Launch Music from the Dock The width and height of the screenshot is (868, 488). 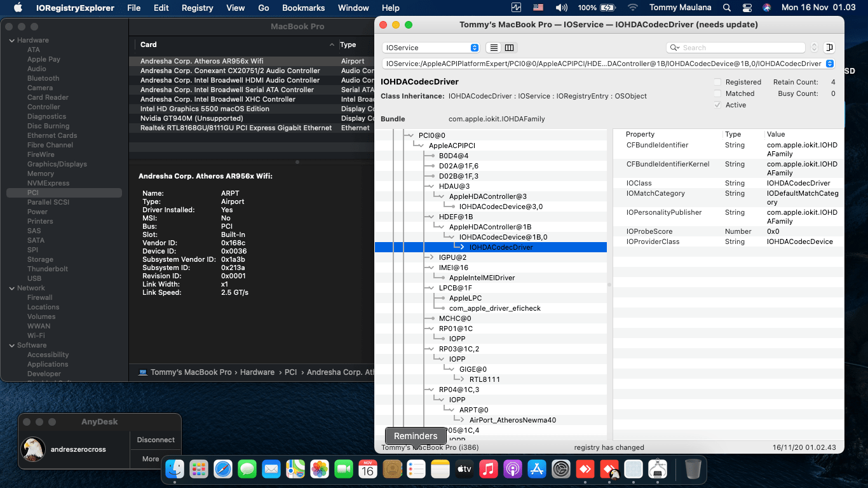click(489, 470)
